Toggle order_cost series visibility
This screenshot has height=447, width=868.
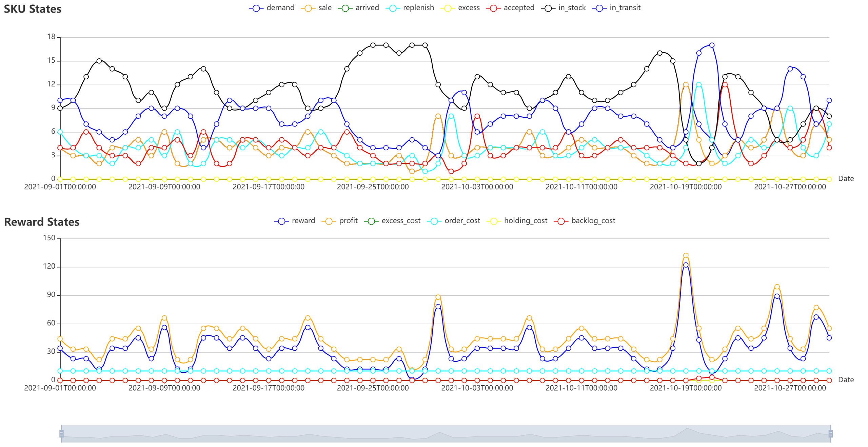pyautogui.click(x=462, y=221)
